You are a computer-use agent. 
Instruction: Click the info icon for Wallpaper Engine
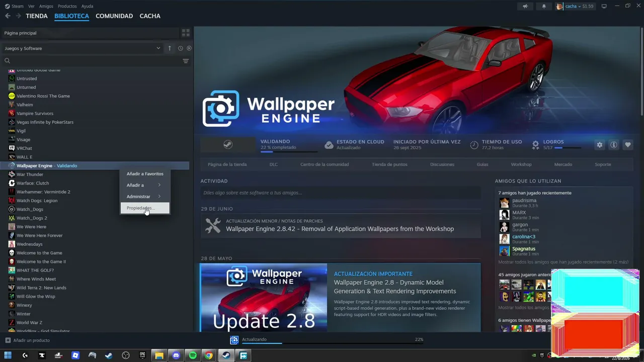pyautogui.click(x=614, y=145)
